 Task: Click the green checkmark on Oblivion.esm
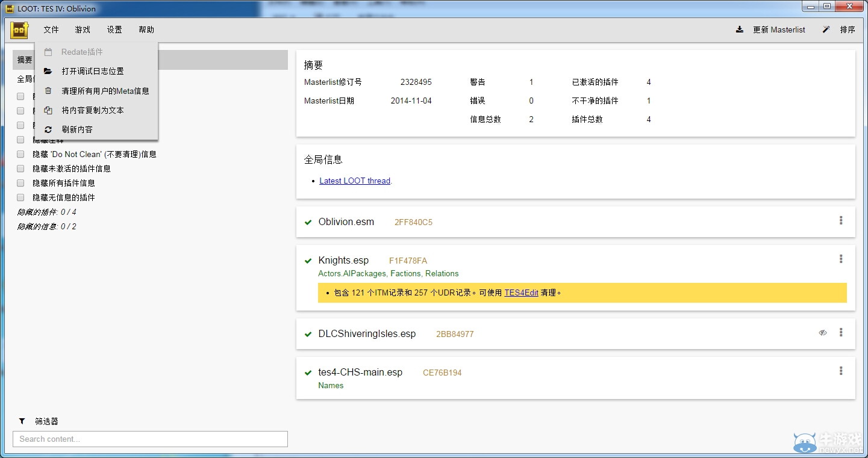coord(308,223)
